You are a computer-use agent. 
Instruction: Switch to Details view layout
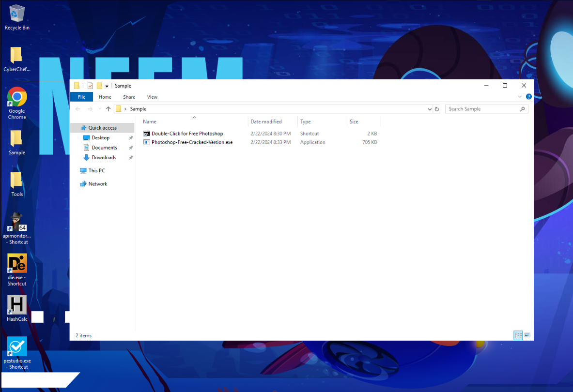pos(518,335)
